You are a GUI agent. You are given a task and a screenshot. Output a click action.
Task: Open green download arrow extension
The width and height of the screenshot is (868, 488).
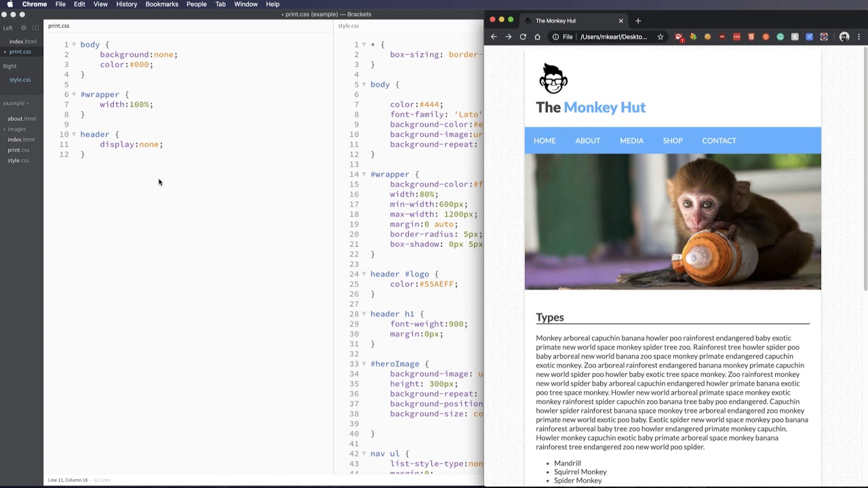tap(693, 37)
